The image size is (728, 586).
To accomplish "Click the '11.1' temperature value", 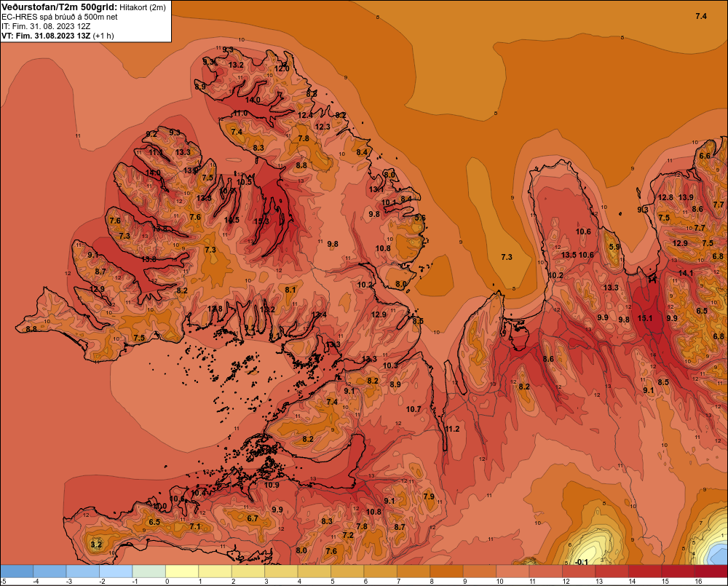I will [157, 152].
